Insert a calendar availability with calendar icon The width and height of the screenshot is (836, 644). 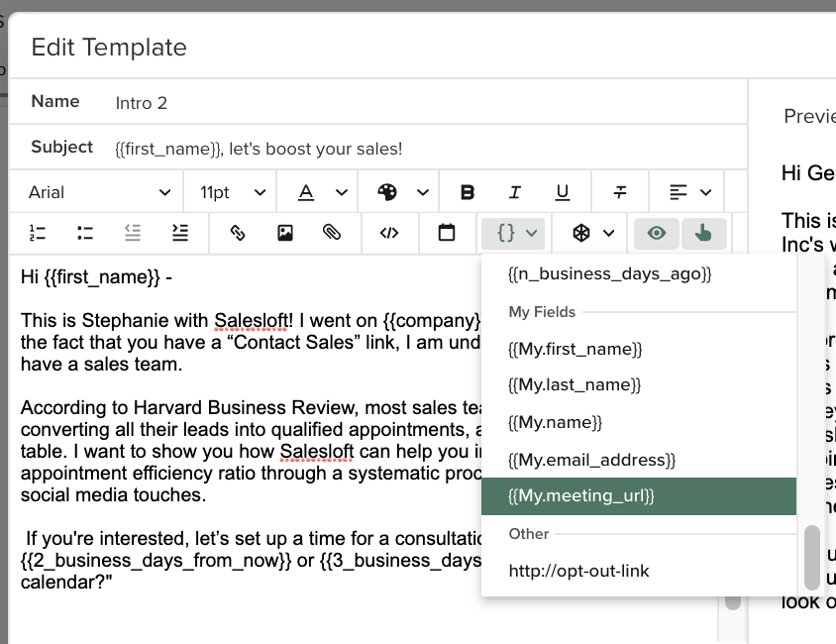click(x=446, y=234)
